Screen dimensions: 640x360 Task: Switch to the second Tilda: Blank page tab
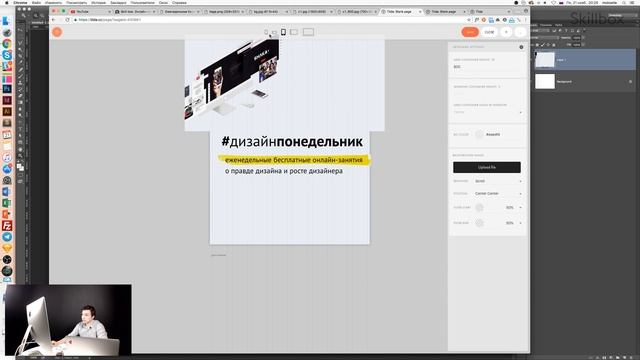coord(445,12)
